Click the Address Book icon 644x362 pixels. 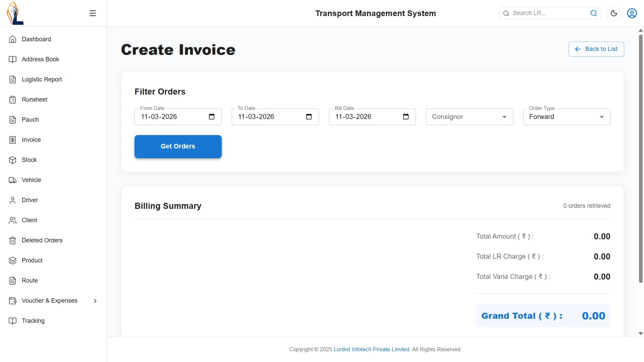coord(12,59)
